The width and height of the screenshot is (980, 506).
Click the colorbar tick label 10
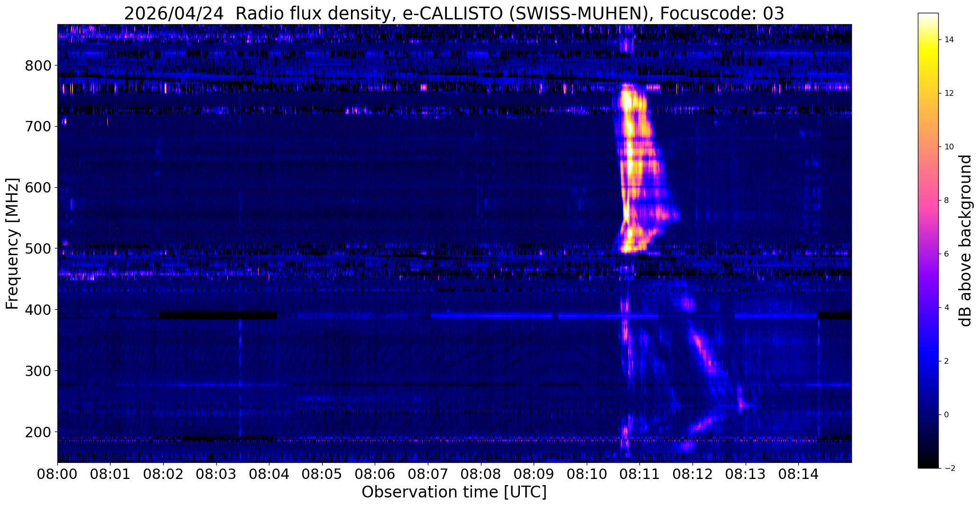tap(949, 147)
